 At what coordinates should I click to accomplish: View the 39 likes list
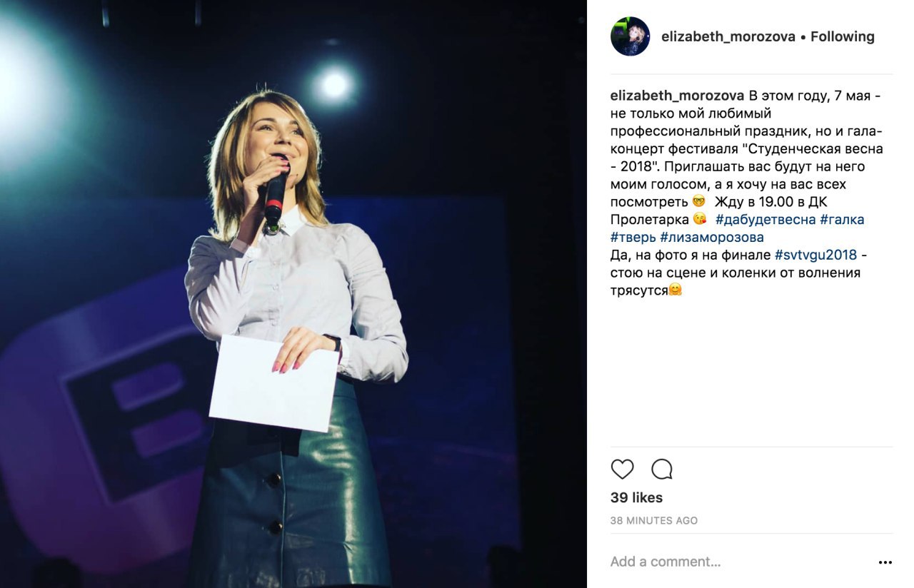636,498
